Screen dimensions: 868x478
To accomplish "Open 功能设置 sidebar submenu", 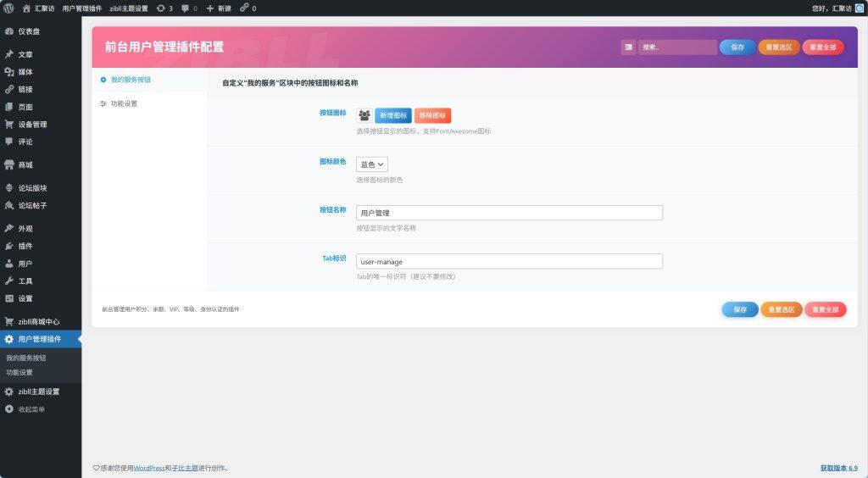I will pyautogui.click(x=19, y=372).
